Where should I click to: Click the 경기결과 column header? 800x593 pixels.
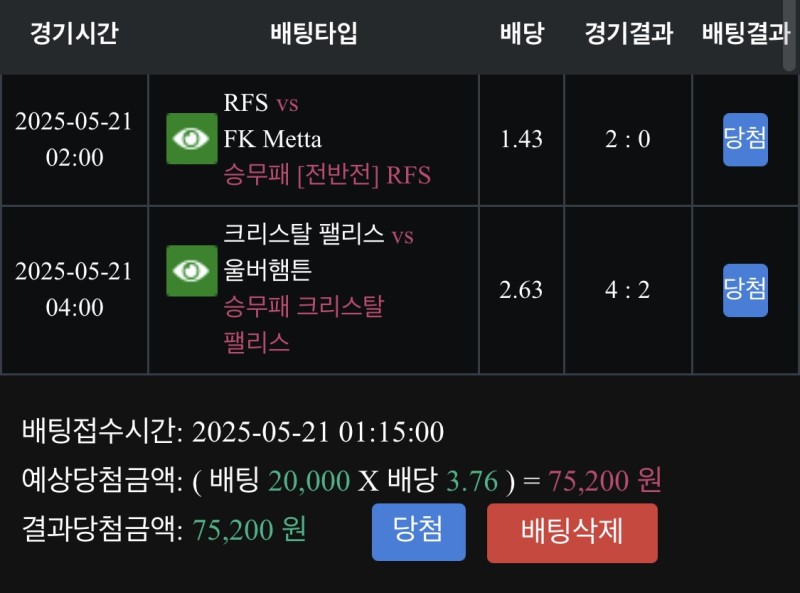628,34
